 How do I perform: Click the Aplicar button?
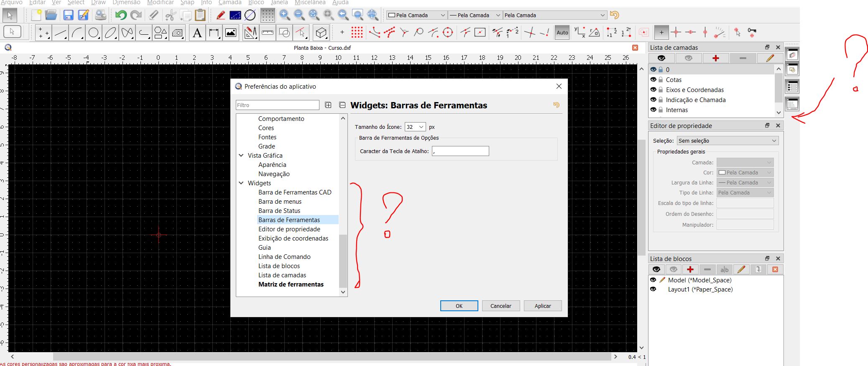(x=542, y=306)
